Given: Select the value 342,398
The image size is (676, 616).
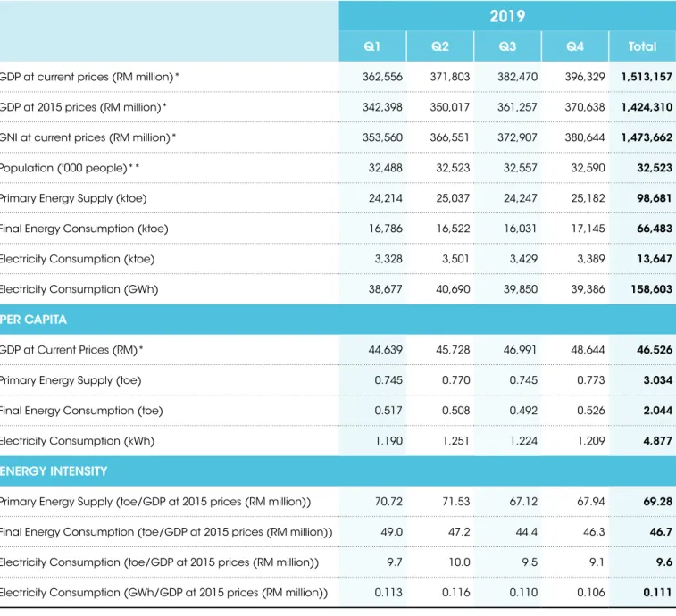Looking at the screenshot, I should point(382,107).
